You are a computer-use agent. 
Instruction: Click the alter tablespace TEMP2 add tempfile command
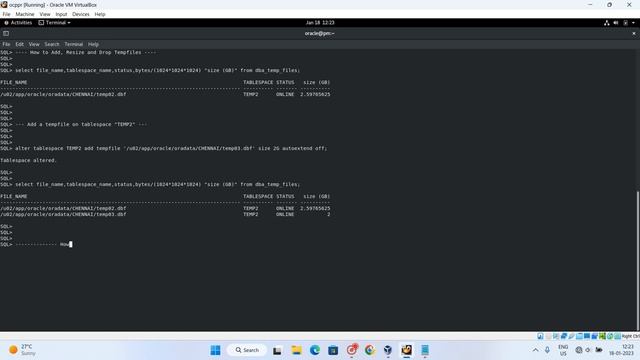(171, 149)
